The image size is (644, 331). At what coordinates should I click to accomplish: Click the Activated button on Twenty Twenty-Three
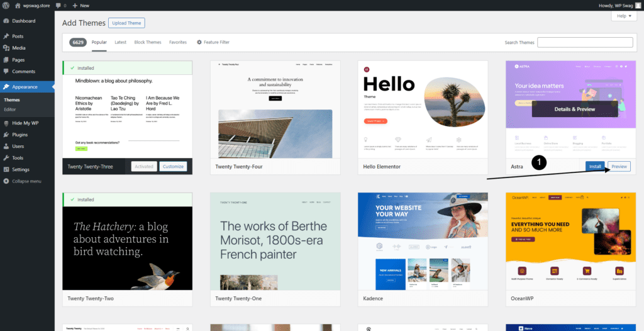click(x=144, y=167)
